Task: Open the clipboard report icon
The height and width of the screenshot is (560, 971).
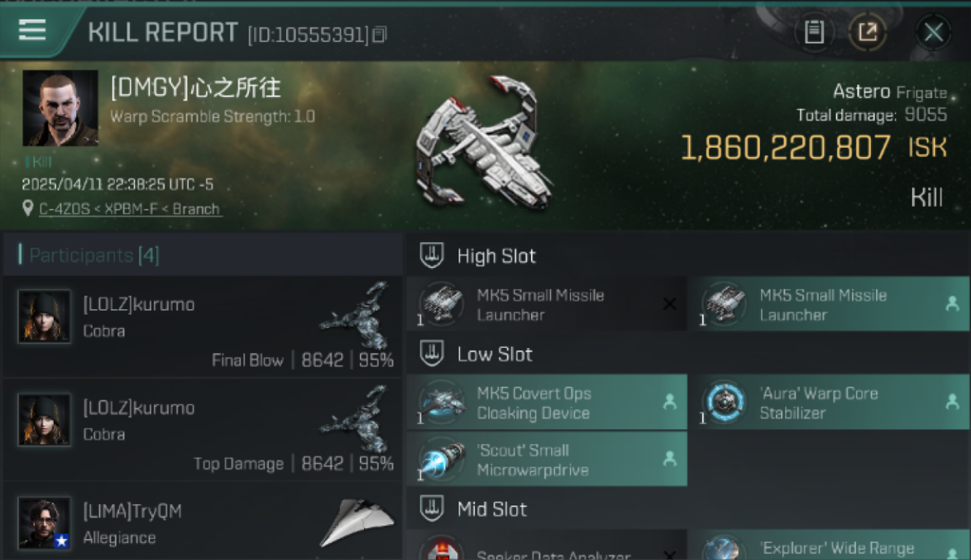Action: point(814,32)
